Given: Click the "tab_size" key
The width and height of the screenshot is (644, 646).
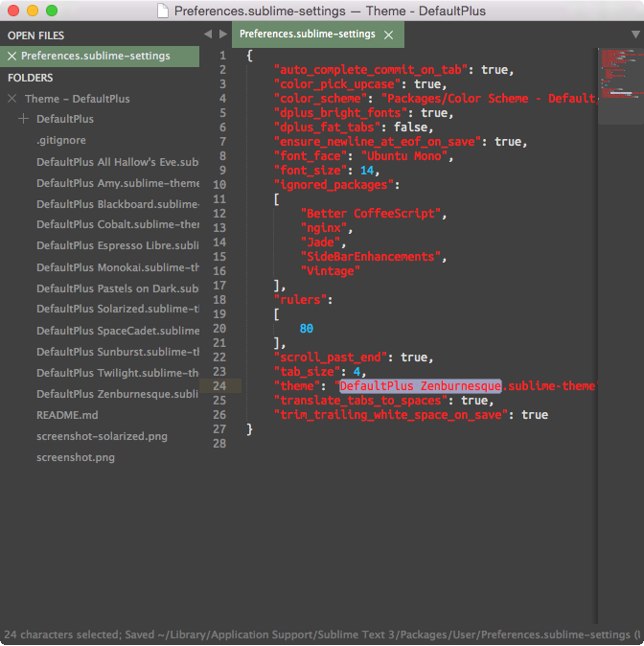Looking at the screenshot, I should [307, 372].
